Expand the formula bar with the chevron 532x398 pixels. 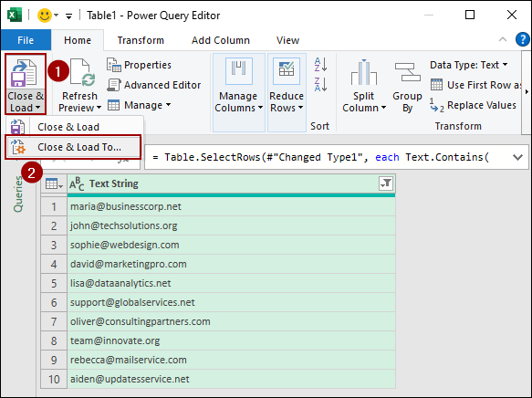pyautogui.click(x=517, y=157)
